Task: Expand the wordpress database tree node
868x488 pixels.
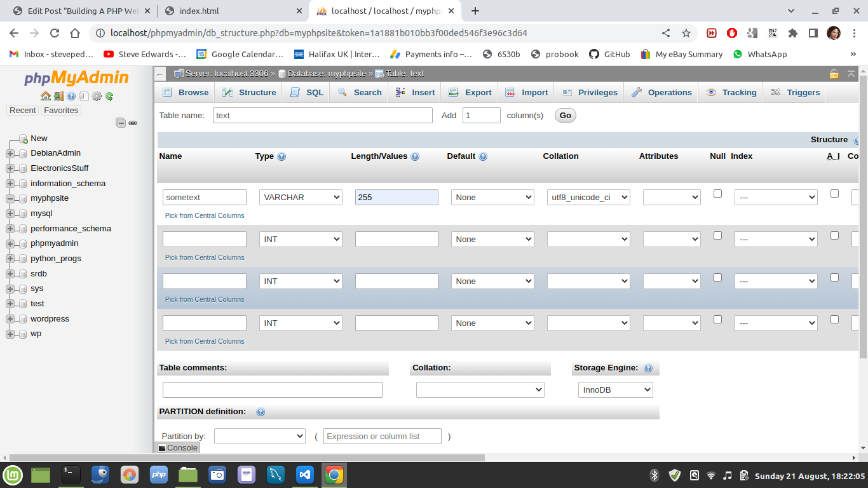Action: pyautogui.click(x=10, y=319)
